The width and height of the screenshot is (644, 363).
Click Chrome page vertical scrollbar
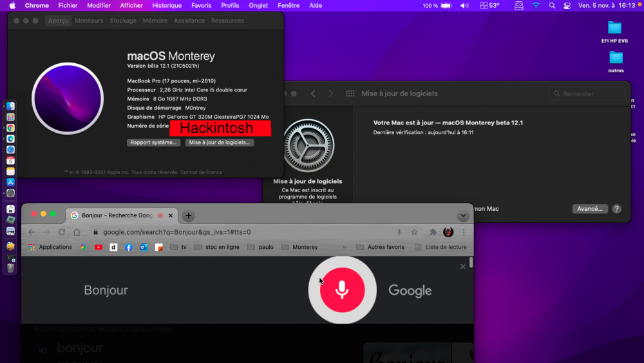[x=471, y=262]
